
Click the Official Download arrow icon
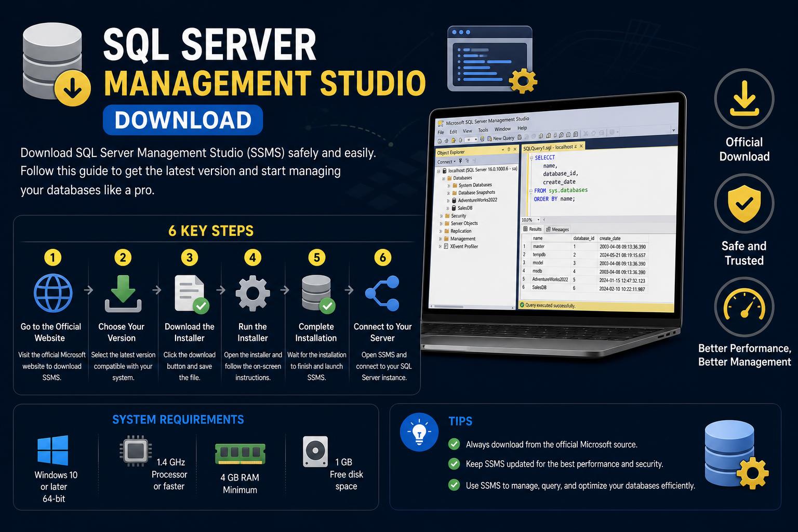[x=744, y=98]
